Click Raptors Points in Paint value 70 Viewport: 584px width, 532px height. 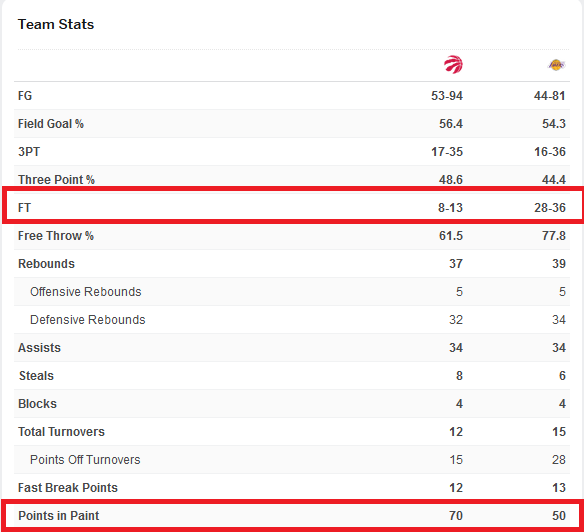[x=456, y=516]
